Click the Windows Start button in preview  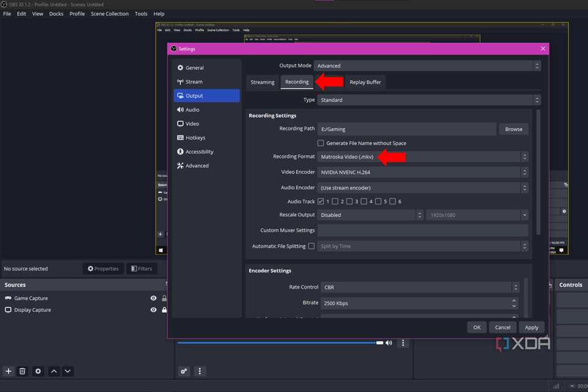[161, 250]
